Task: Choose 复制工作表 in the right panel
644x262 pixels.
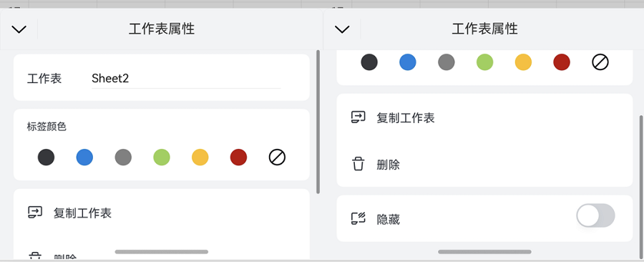Action: 406,118
